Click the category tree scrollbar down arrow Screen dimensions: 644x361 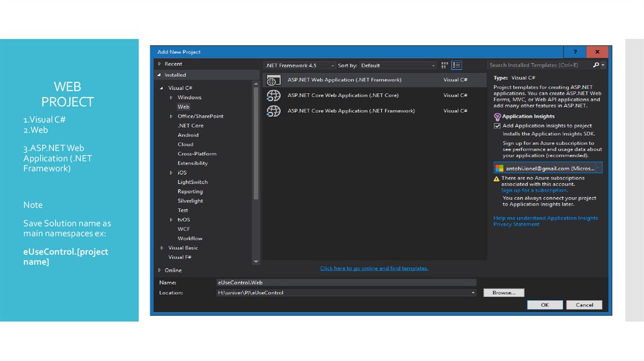[256, 262]
